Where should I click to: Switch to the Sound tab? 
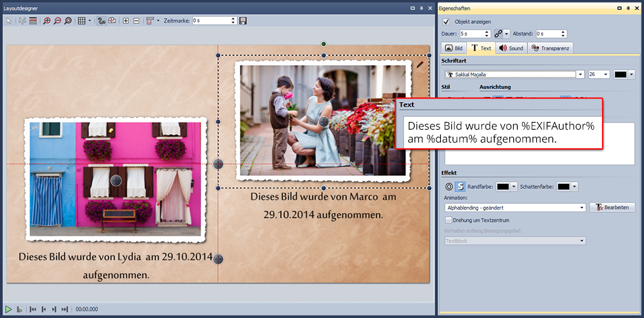click(511, 48)
